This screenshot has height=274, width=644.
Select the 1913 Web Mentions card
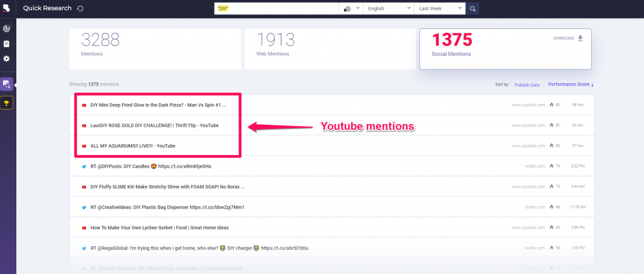point(330,49)
